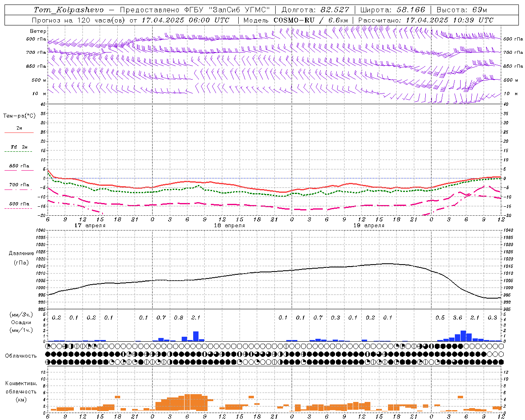Image resolution: width=525 pixels, height=420 pixels.
Task: Click the "Td 2м" dew point legend entry
Action: [19, 147]
